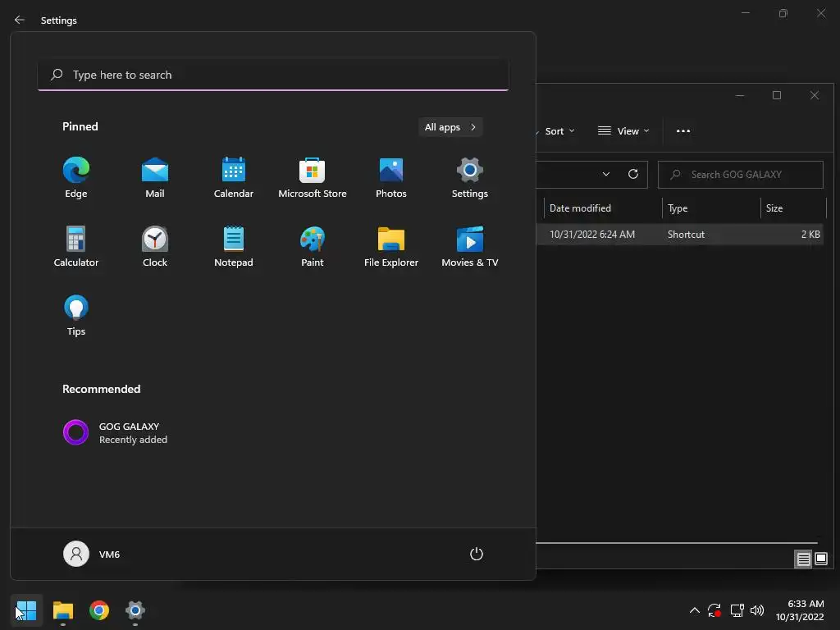Open recommended GOG GALAXY item

115,433
